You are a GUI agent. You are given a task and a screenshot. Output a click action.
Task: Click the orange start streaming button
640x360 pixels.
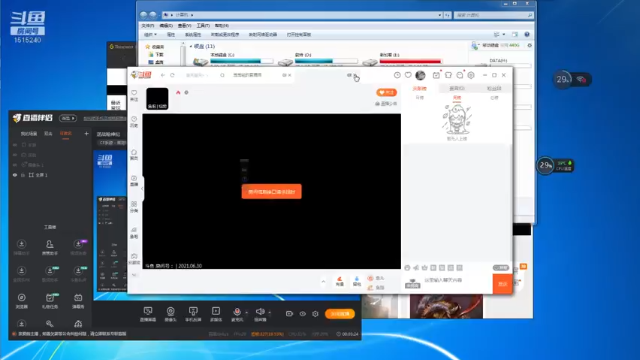(x=340, y=314)
